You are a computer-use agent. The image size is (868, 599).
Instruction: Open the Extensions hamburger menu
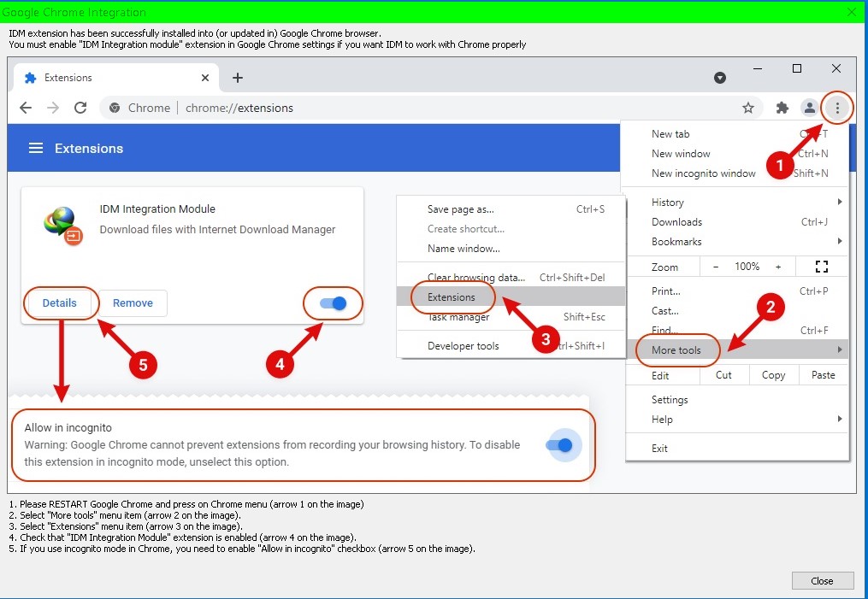coord(36,148)
